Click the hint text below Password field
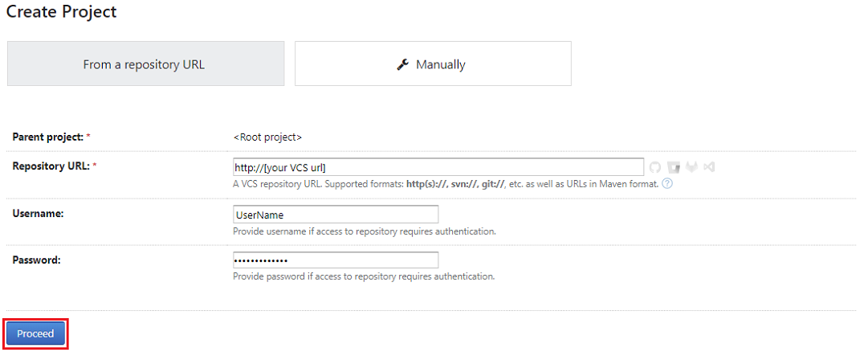The height and width of the screenshot is (360, 868). click(x=364, y=276)
